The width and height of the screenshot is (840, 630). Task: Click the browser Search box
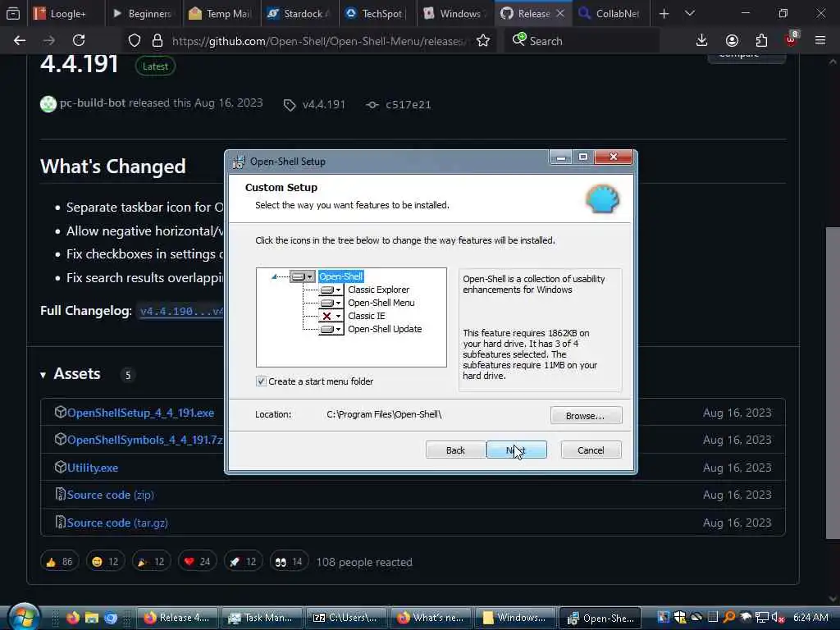coord(582,41)
